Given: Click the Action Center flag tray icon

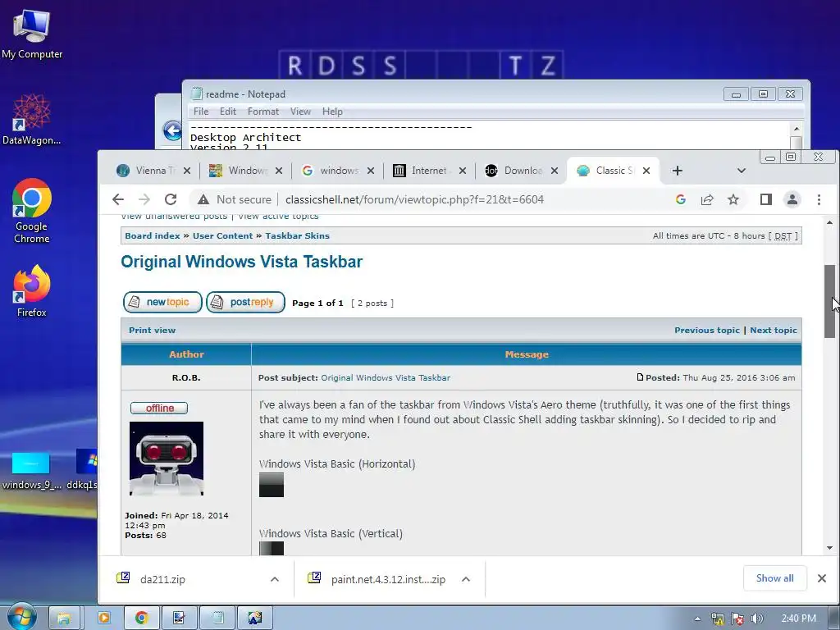Looking at the screenshot, I should [737, 619].
